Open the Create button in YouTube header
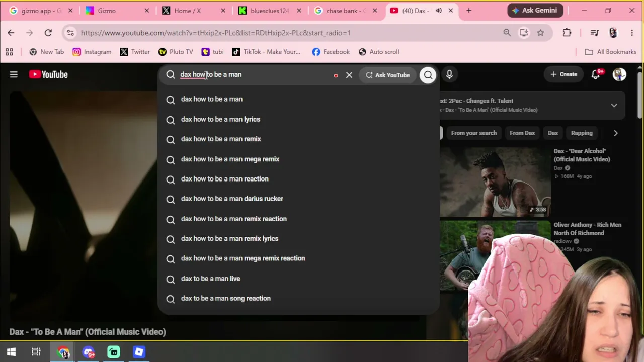This screenshot has height=362, width=644. pyautogui.click(x=563, y=74)
